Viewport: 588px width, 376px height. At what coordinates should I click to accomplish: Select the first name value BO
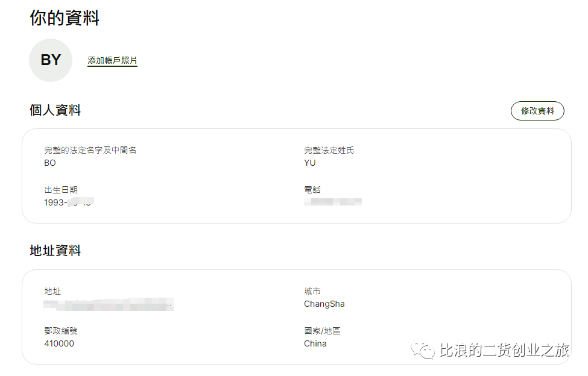click(50, 163)
